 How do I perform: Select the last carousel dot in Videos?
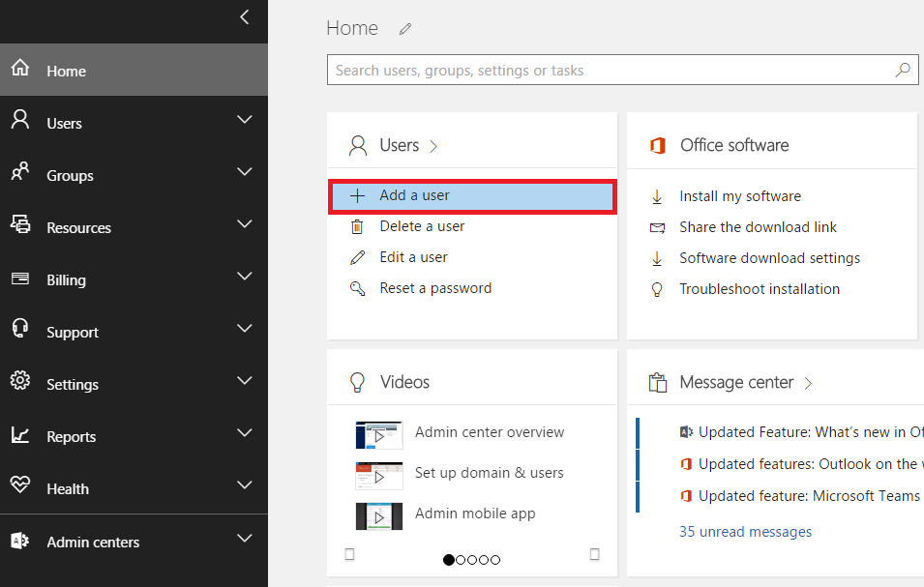(x=495, y=560)
